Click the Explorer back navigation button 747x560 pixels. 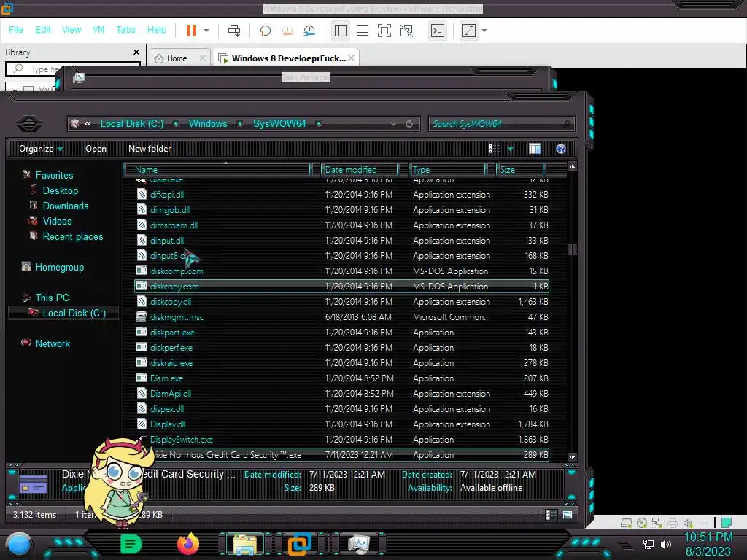[x=29, y=124]
